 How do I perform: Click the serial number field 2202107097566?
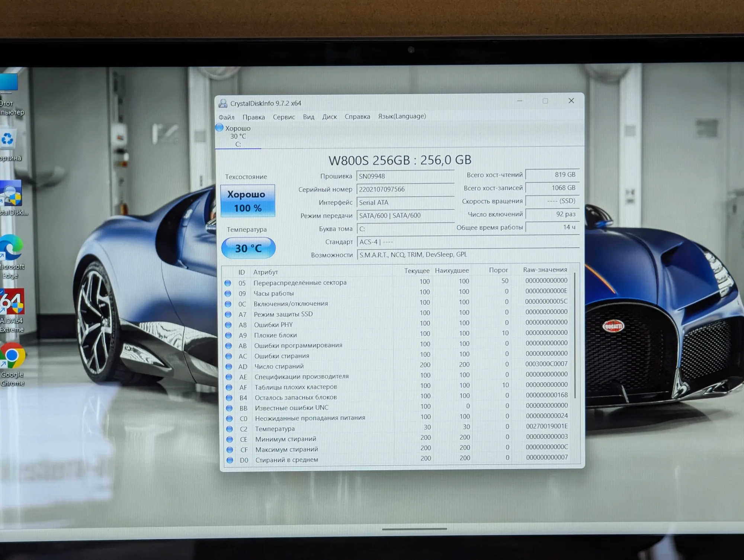405,189
